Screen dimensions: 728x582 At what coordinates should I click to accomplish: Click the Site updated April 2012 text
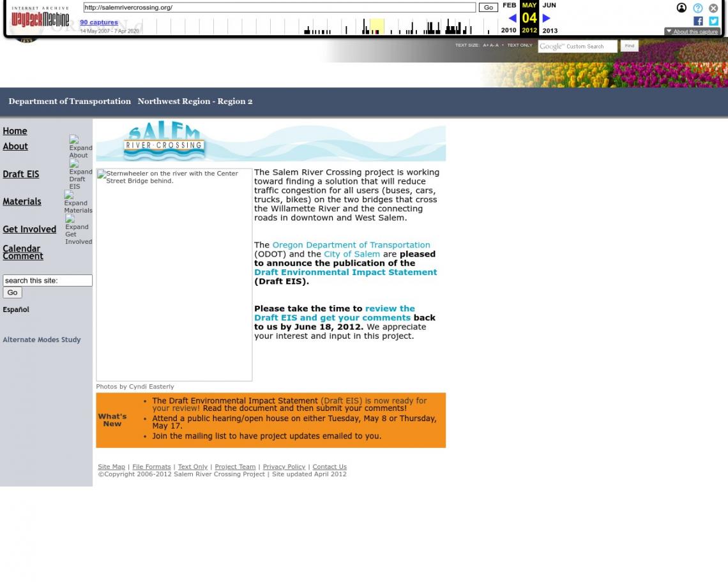tap(309, 474)
